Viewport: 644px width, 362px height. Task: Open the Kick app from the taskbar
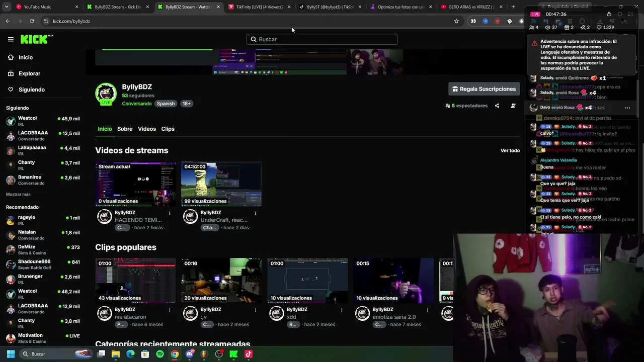tap(233, 354)
